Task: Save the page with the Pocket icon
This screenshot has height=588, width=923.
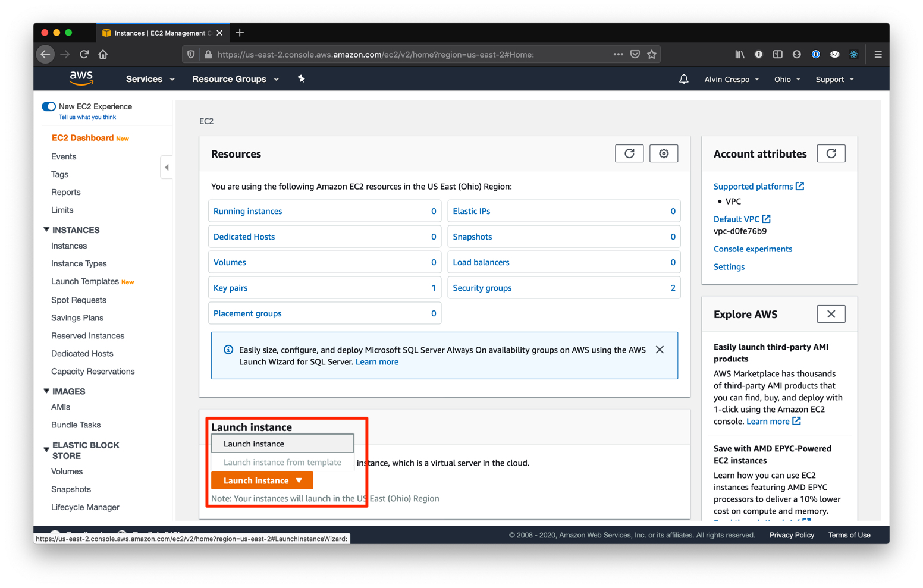Action: [635, 54]
